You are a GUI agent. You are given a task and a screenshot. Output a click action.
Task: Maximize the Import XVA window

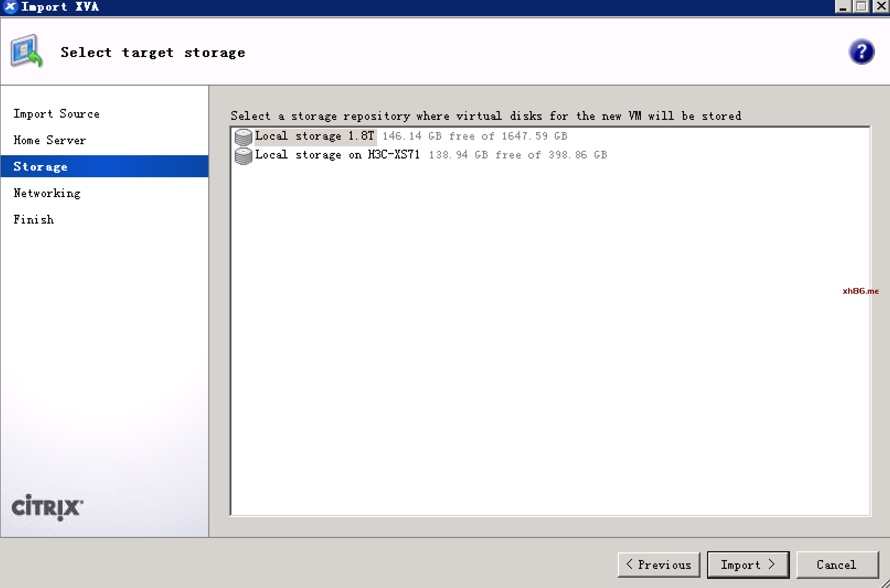[861, 6]
